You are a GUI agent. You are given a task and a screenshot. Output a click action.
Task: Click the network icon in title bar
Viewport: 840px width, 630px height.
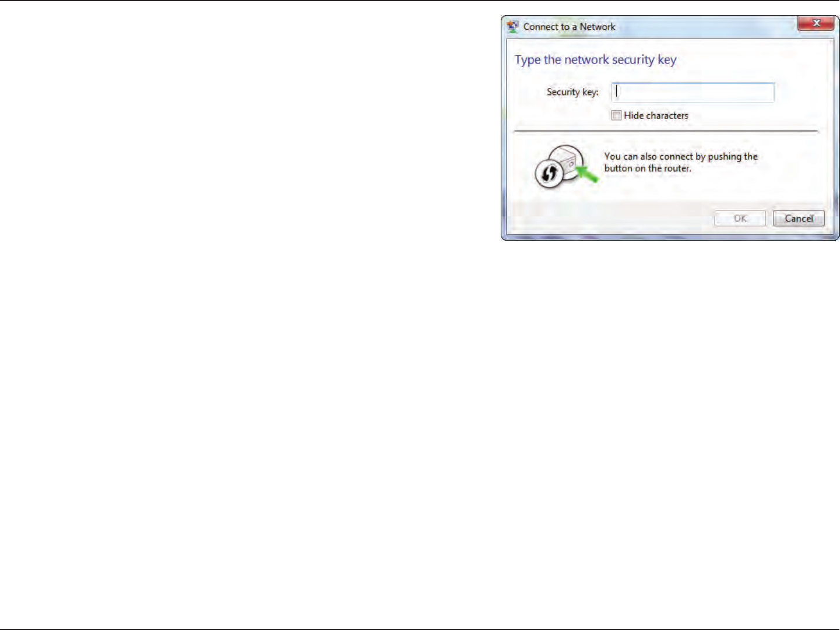click(x=513, y=27)
